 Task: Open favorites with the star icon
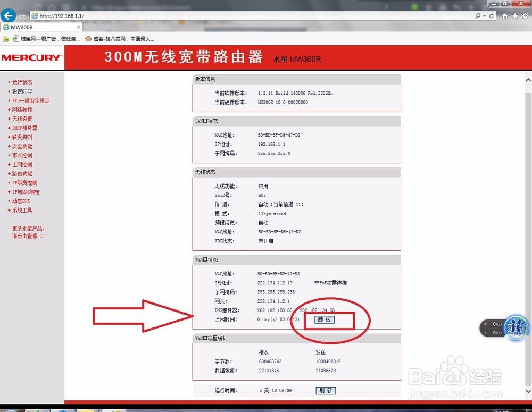coord(515,15)
